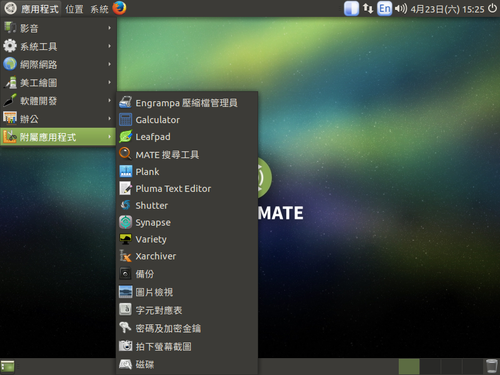Click the show desktop button
Image resolution: width=500 pixels, height=375 pixels.
8,366
